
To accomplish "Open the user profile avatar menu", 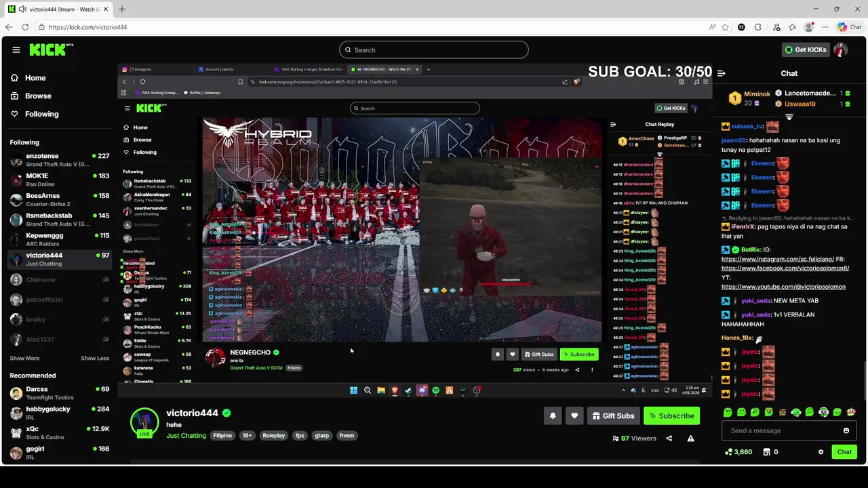I will tap(841, 49).
